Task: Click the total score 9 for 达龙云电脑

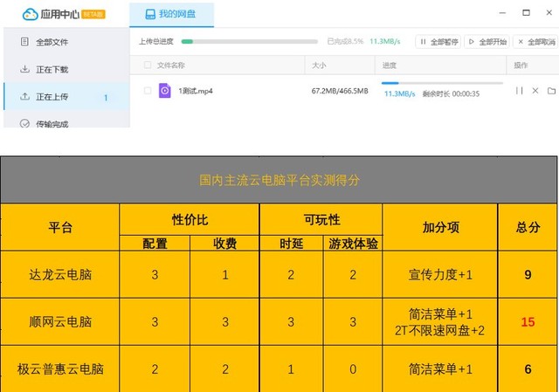Action: pos(528,275)
